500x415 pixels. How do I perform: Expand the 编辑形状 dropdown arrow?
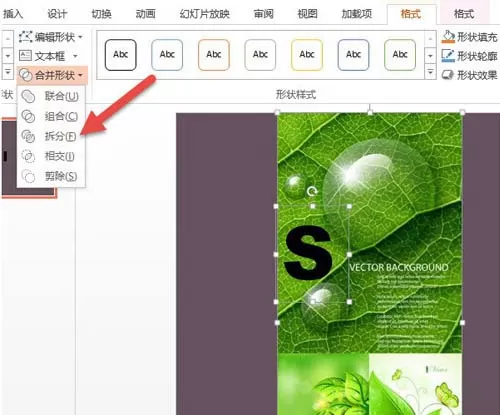coord(80,37)
